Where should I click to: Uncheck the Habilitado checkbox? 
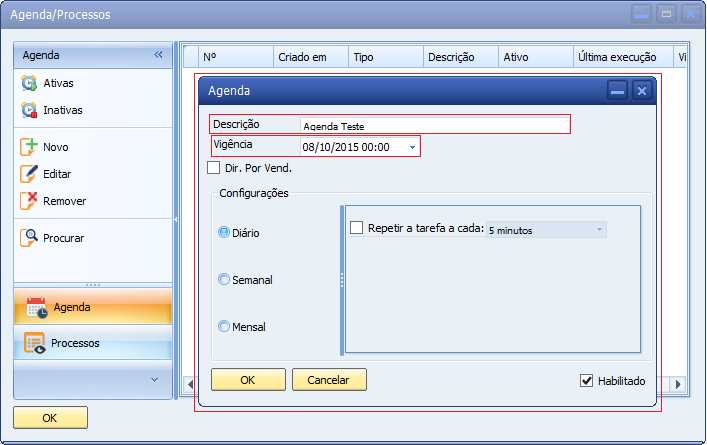point(586,381)
